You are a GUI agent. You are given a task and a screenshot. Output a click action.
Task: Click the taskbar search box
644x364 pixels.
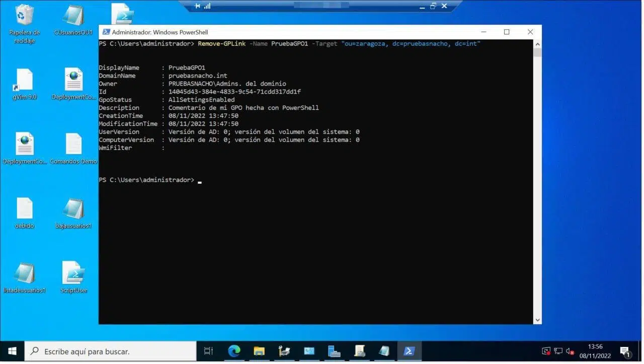point(111,351)
